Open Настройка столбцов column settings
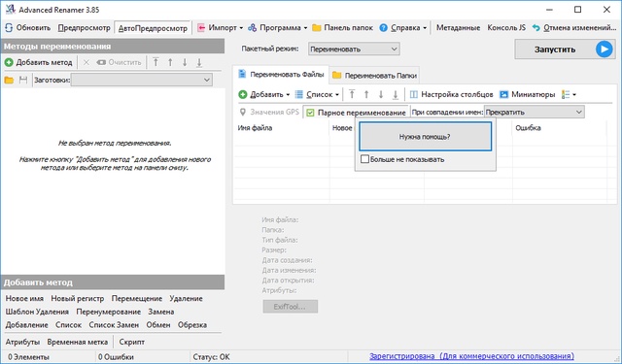This screenshot has width=622, height=364. click(451, 94)
